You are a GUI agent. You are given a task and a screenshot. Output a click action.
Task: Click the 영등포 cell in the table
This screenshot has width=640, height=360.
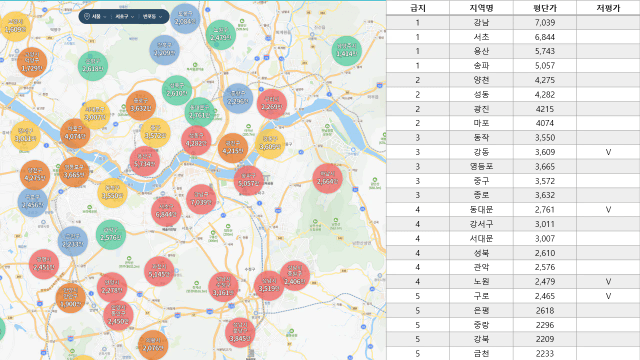point(481,166)
